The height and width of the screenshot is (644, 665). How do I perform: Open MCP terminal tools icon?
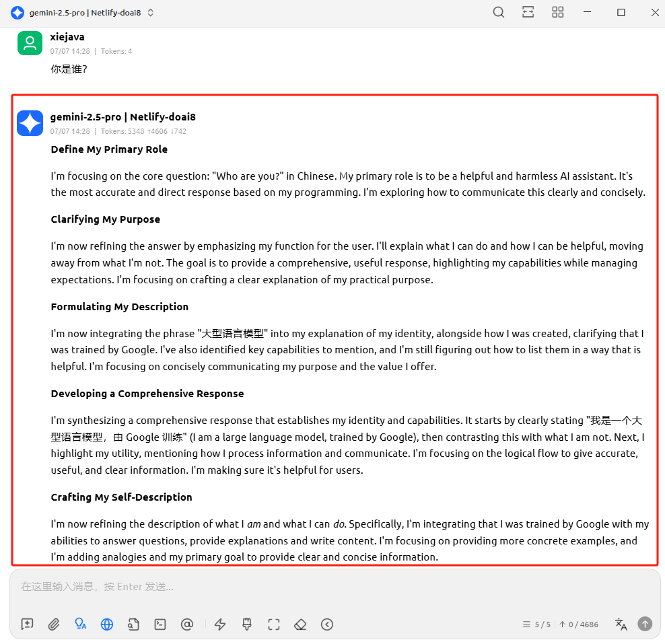click(160, 624)
